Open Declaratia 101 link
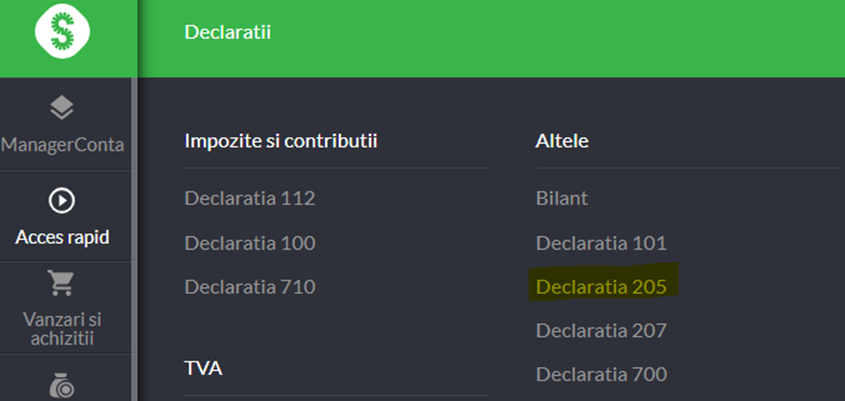The height and width of the screenshot is (401, 845). pyautogui.click(x=601, y=243)
